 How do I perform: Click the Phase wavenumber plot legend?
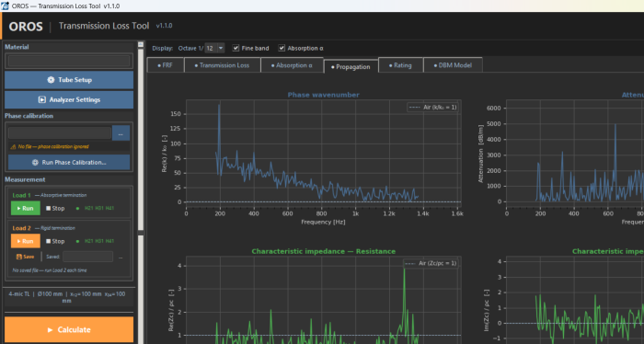pyautogui.click(x=433, y=107)
